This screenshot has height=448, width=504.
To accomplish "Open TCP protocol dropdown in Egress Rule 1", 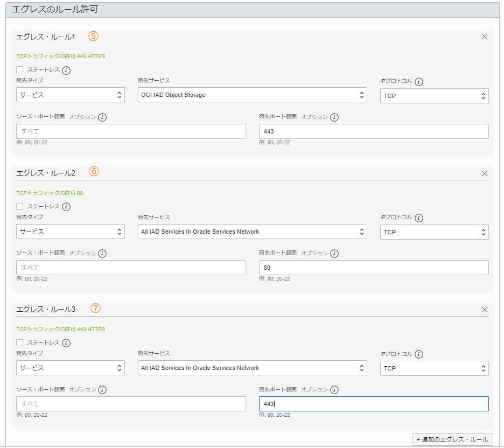I will coord(434,96).
